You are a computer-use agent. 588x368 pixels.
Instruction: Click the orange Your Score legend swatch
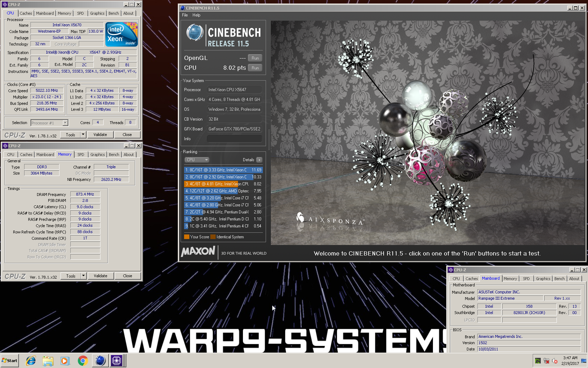(x=187, y=237)
